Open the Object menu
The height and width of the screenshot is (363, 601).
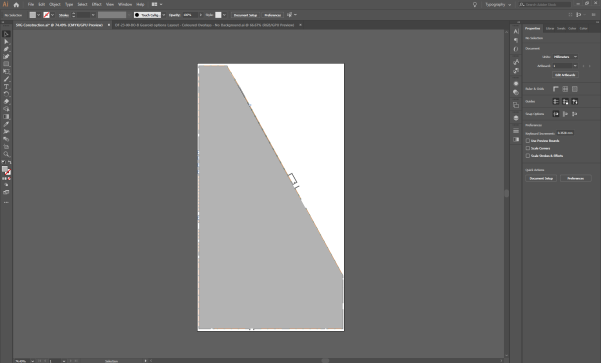(55, 5)
